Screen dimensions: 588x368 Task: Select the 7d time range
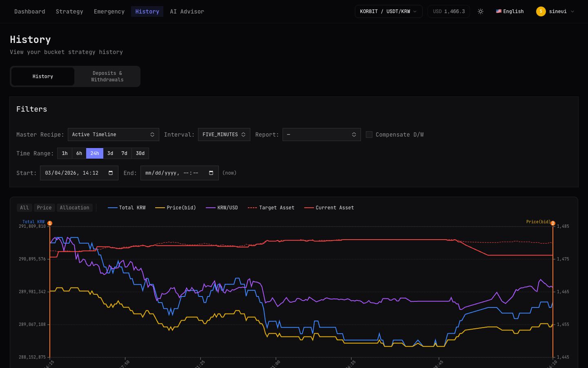pos(125,153)
